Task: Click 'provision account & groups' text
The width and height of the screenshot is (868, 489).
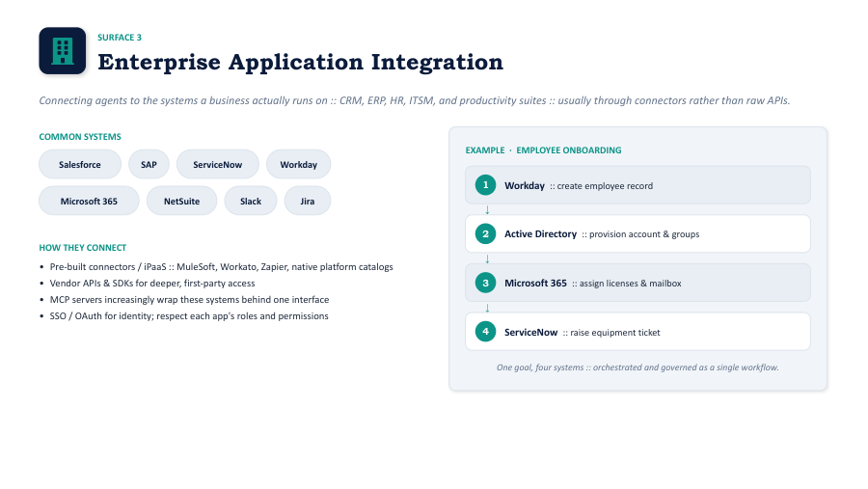Action: point(644,234)
